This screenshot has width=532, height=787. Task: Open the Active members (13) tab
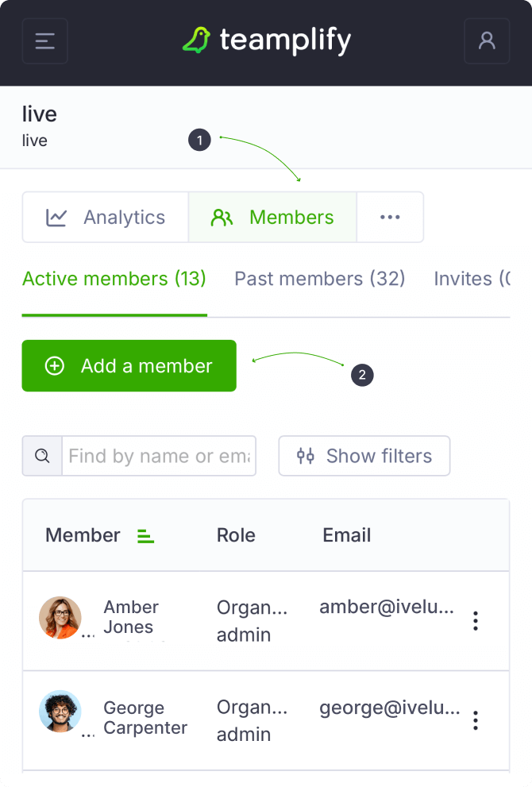(114, 279)
